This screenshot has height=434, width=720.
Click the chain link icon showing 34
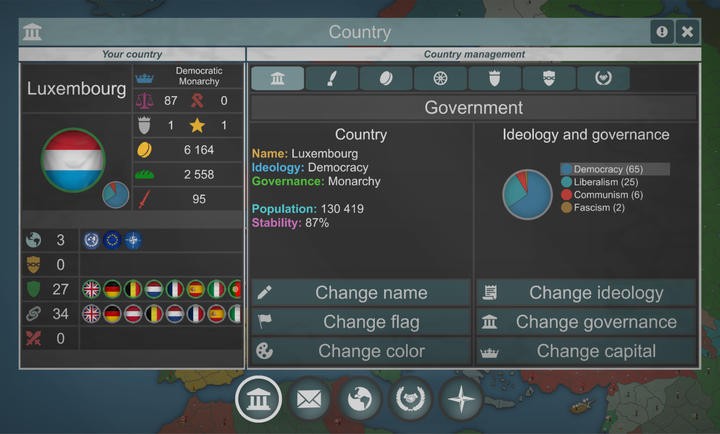(x=34, y=314)
